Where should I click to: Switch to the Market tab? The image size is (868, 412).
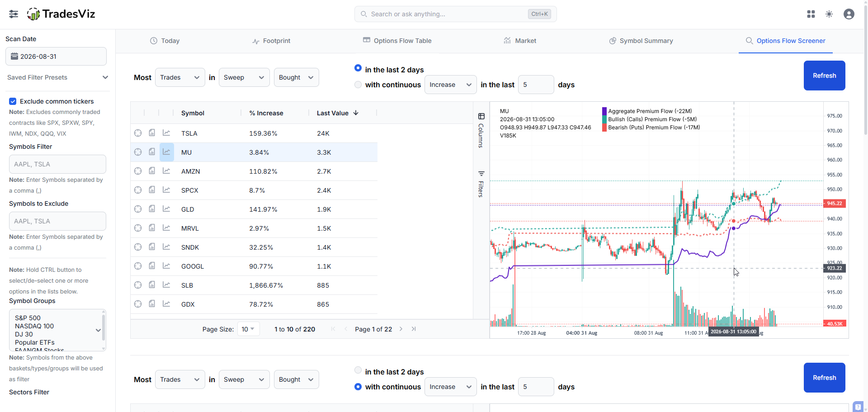(520, 41)
